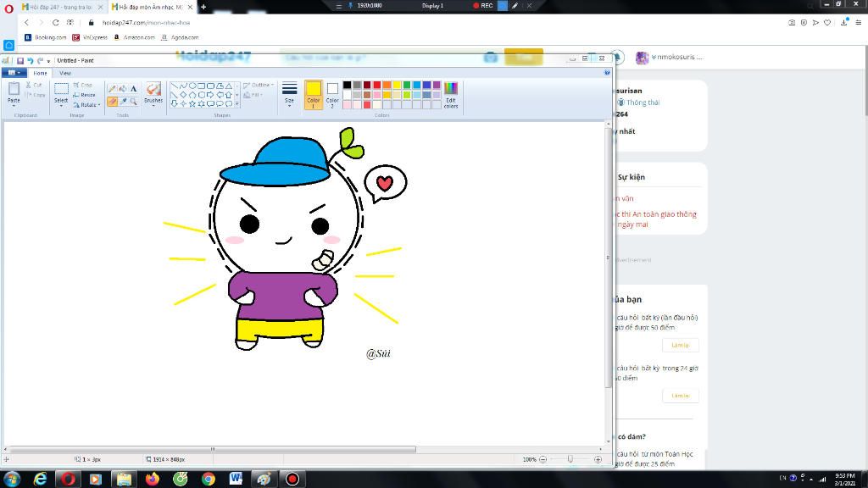Reload the page in Opera browser
868x488 pixels.
[x=55, y=23]
